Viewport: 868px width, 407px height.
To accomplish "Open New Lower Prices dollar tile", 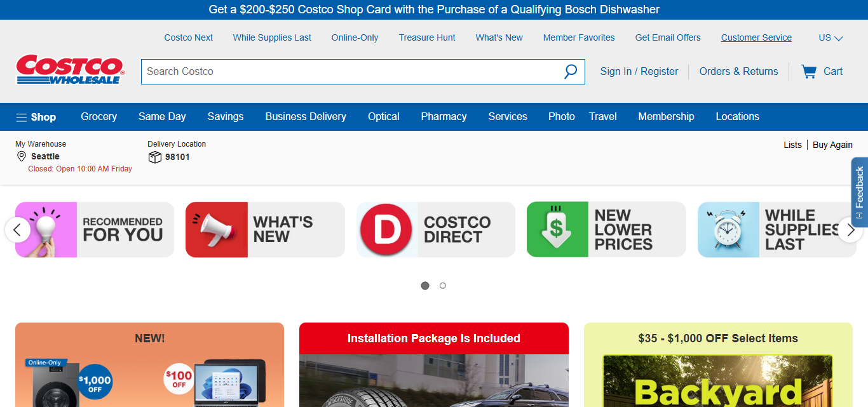I will (x=606, y=230).
